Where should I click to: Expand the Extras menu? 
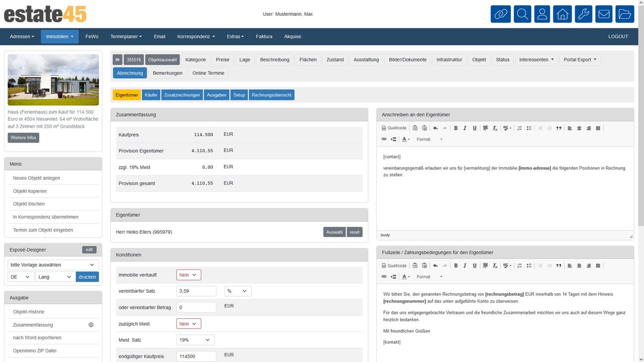point(235,37)
